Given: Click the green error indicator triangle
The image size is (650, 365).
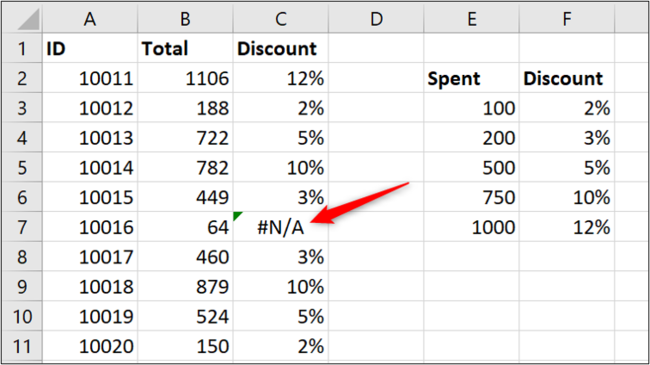Looking at the screenshot, I should click(237, 216).
